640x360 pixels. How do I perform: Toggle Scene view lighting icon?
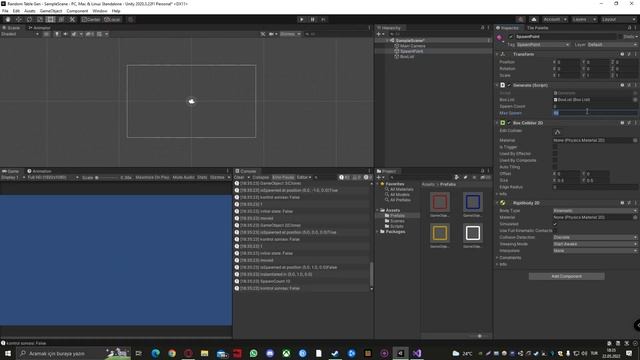(x=57, y=34)
